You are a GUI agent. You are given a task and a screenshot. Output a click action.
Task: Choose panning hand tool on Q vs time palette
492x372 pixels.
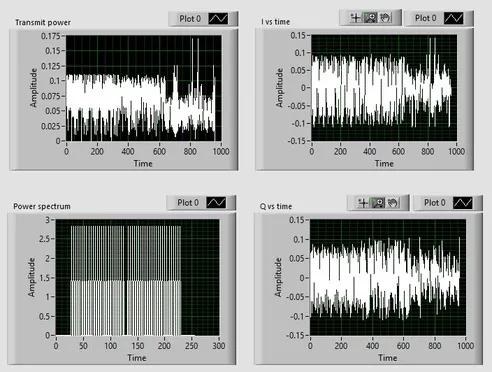393,203
